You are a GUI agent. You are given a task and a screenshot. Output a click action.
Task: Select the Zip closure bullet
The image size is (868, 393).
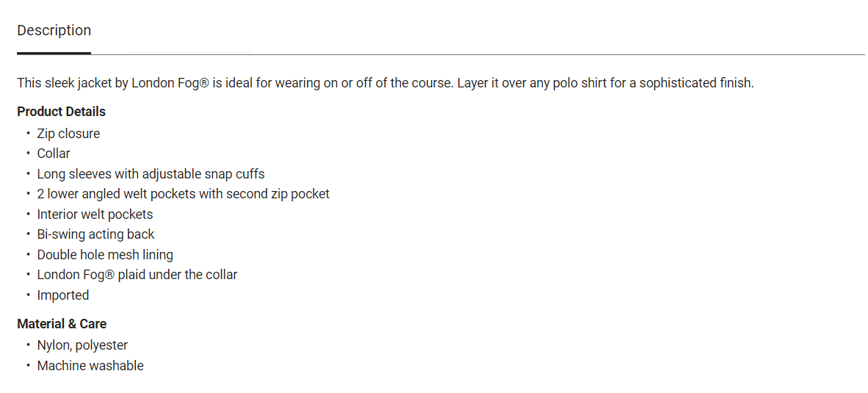[x=68, y=134]
